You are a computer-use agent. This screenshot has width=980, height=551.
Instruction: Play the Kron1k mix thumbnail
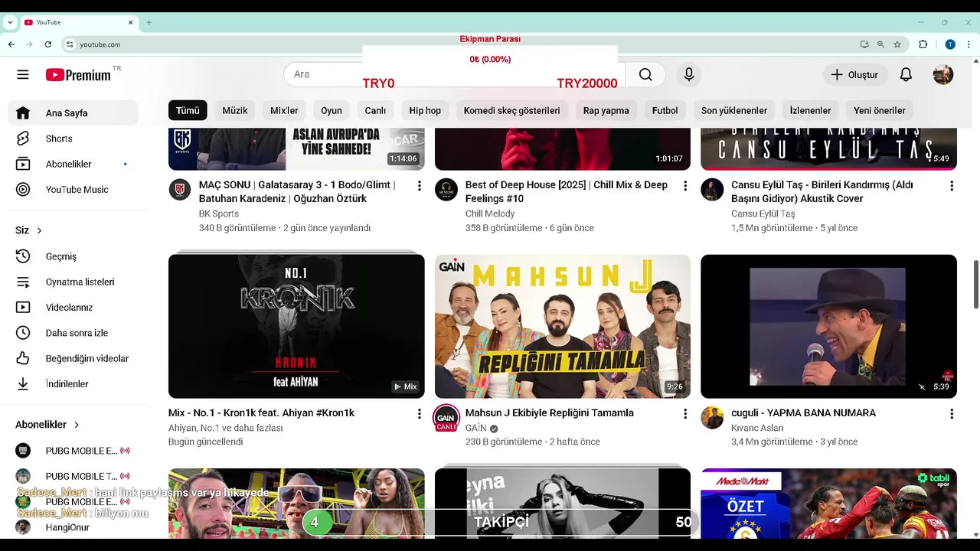pyautogui.click(x=296, y=326)
